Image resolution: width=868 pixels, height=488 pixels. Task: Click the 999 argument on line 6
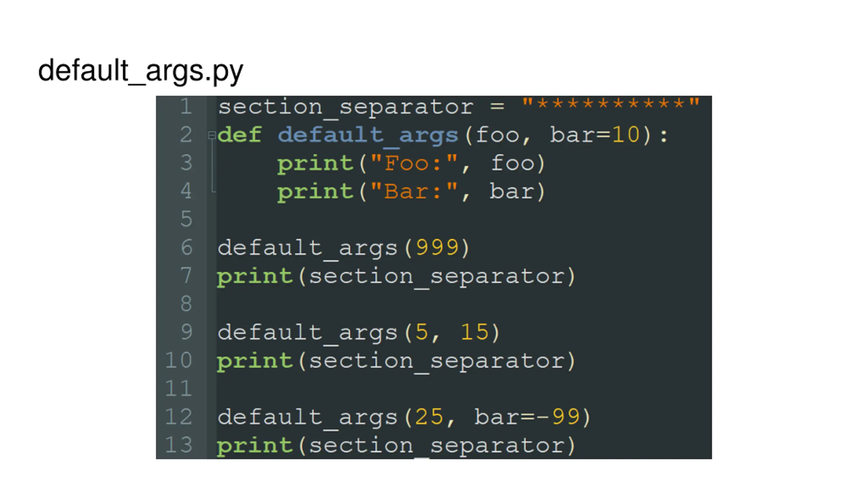coord(437,247)
